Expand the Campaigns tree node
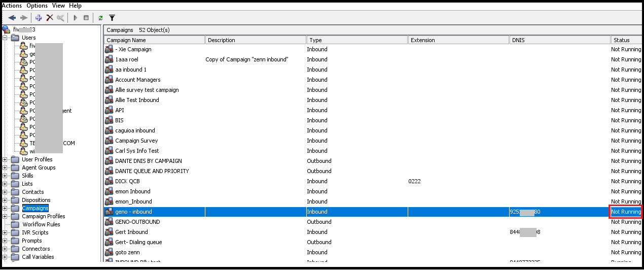Viewport: 644px width, 270px height. (5, 208)
